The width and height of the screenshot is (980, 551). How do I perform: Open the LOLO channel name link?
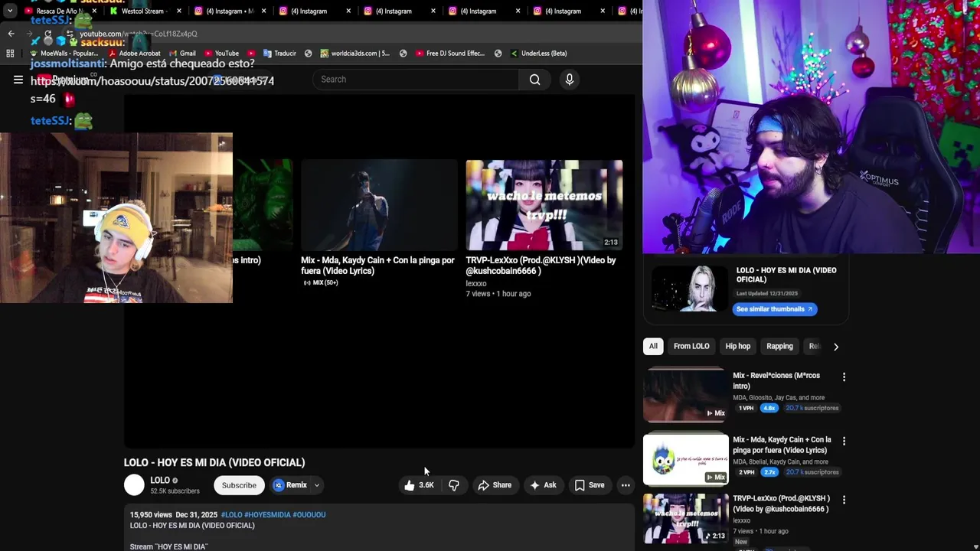tap(160, 481)
